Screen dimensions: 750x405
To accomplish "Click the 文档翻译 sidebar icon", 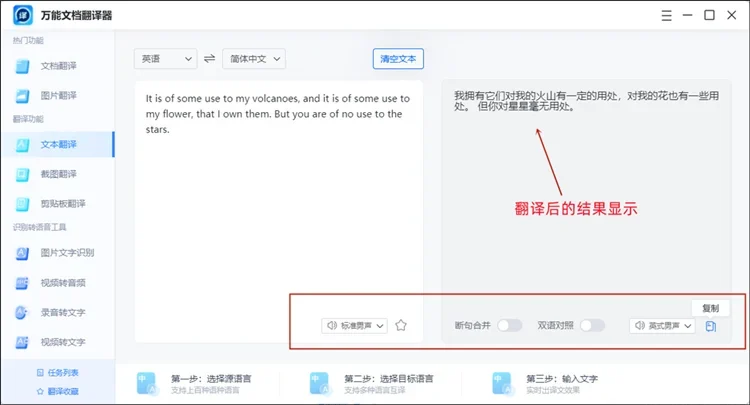I will tap(22, 66).
